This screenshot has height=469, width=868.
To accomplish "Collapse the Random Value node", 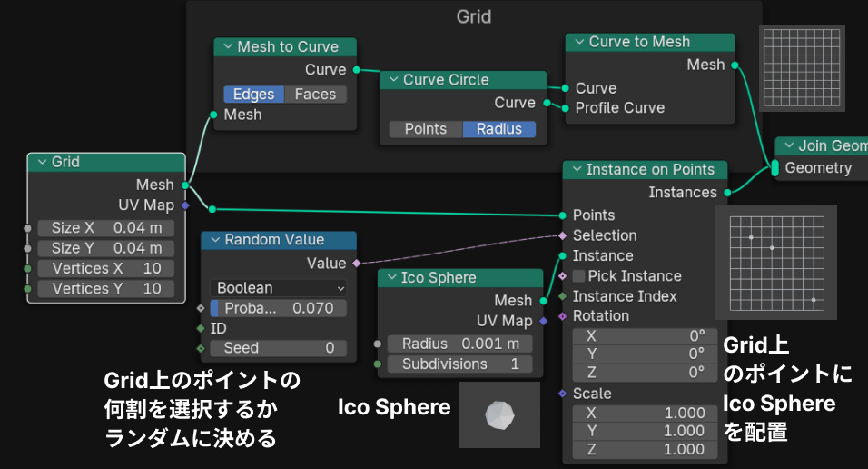I will (215, 240).
